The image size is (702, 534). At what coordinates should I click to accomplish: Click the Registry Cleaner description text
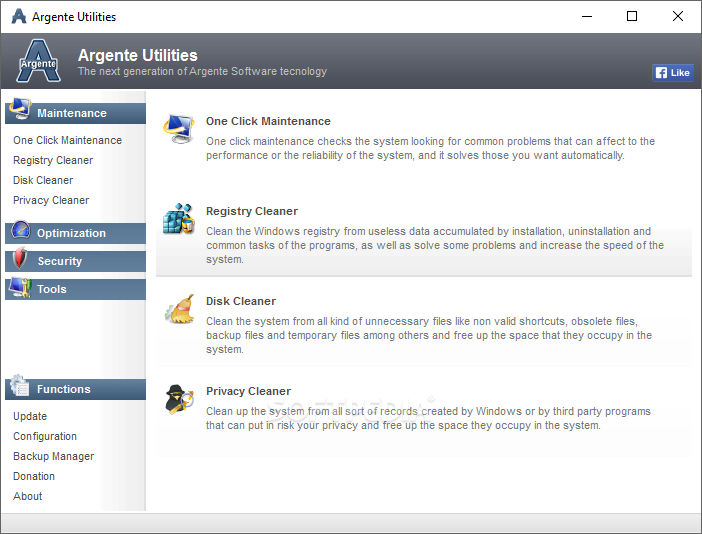click(x=435, y=245)
